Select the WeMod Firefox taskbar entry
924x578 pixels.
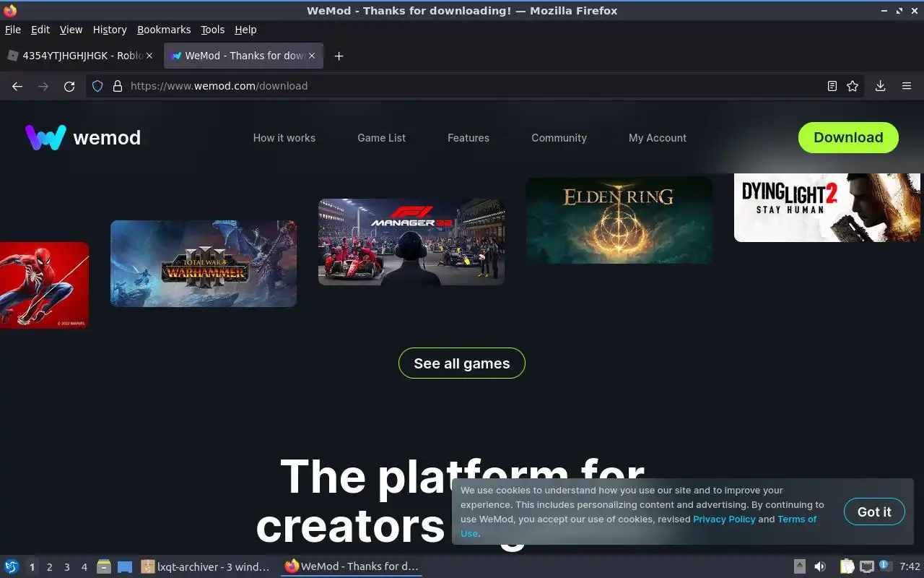(x=352, y=566)
